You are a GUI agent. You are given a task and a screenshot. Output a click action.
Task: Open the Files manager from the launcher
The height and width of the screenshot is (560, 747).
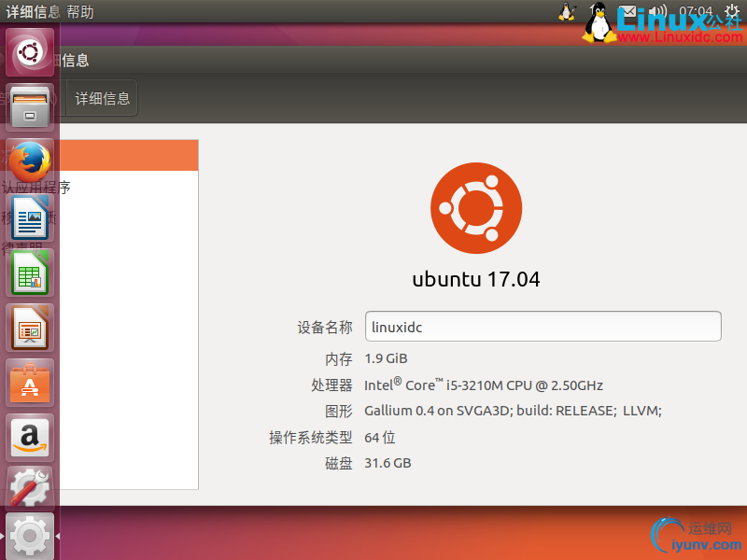point(30,107)
